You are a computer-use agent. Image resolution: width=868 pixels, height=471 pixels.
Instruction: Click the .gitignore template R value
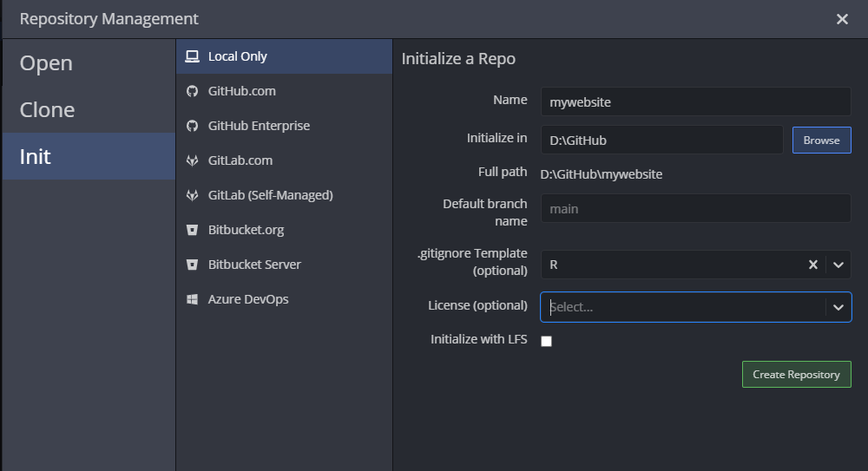[x=554, y=265]
